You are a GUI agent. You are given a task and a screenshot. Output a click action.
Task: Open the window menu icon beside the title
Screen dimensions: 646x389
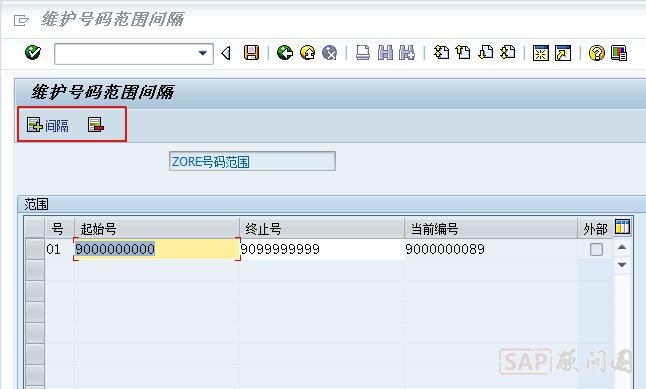pos(21,20)
